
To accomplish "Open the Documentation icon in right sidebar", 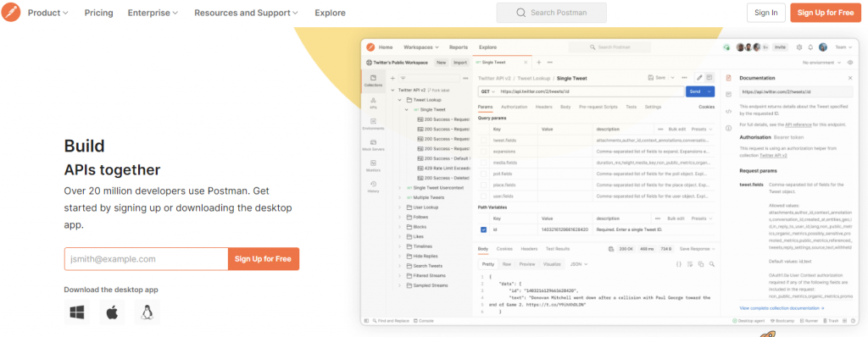I will 728,78.
